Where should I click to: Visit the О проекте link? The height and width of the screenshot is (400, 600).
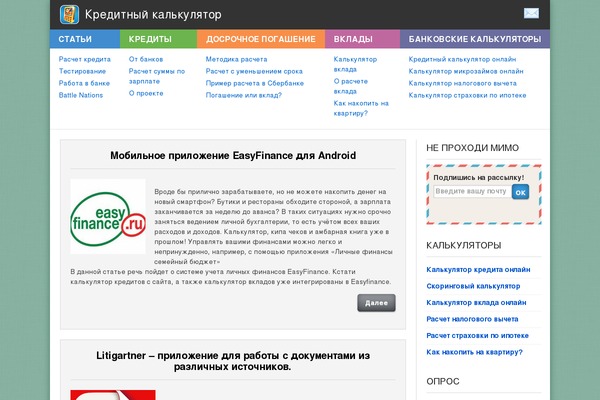pos(146,93)
